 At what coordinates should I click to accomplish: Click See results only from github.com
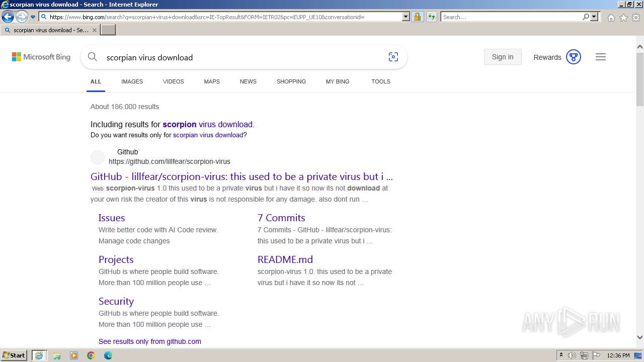(x=150, y=341)
